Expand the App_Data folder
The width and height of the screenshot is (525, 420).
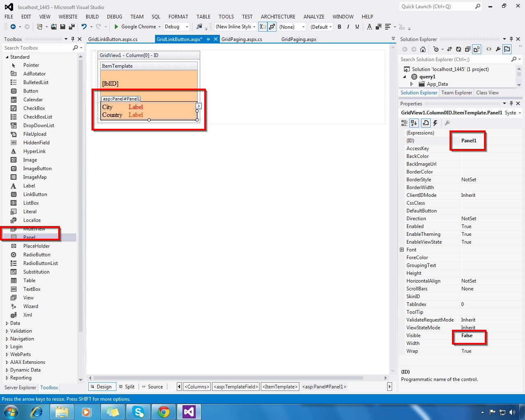(411, 84)
